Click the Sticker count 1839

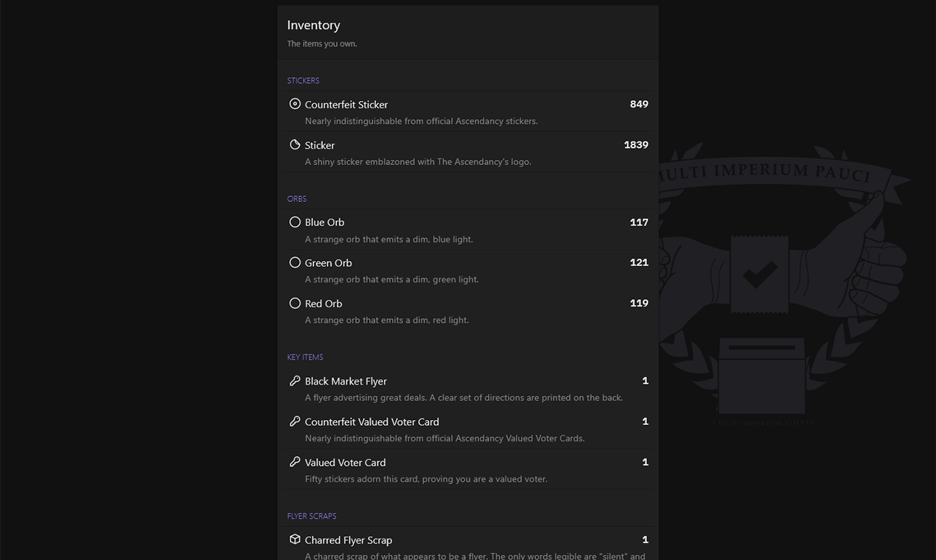click(636, 144)
